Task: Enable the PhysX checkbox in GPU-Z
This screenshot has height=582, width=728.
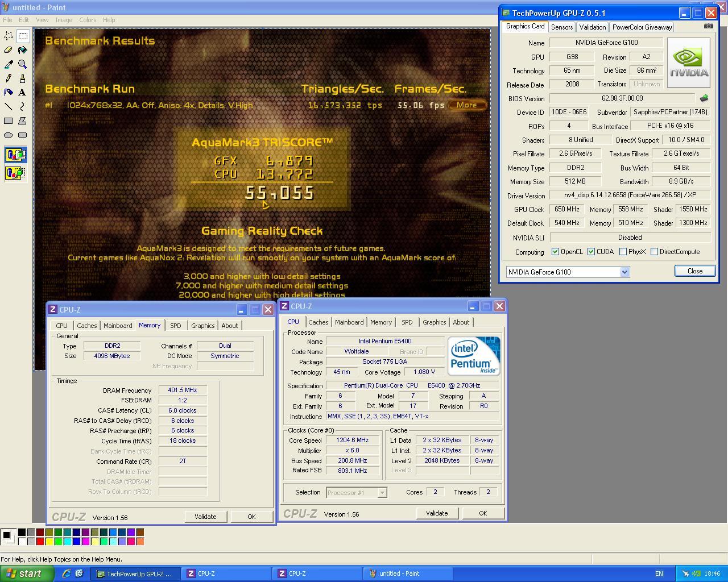Action: (x=623, y=252)
